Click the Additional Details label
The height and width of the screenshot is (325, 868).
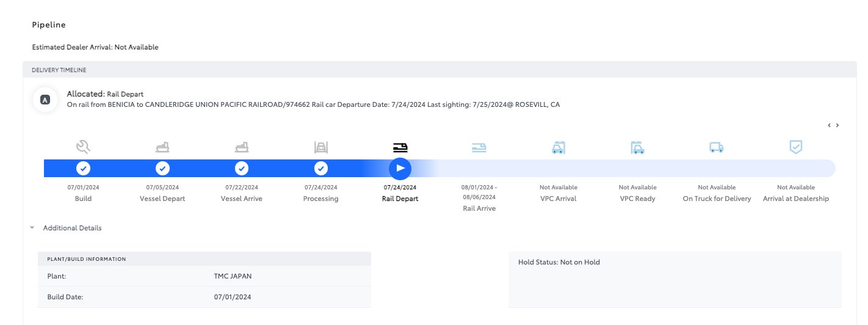[x=72, y=228]
